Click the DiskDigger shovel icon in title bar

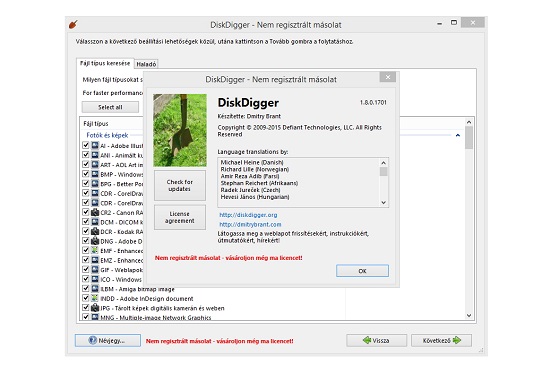click(x=73, y=24)
